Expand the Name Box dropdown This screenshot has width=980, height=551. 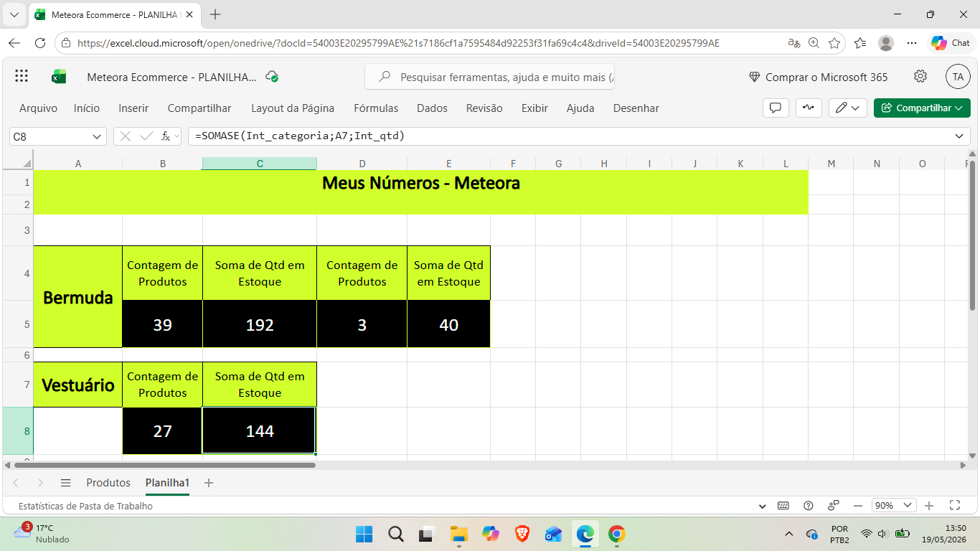tap(98, 136)
